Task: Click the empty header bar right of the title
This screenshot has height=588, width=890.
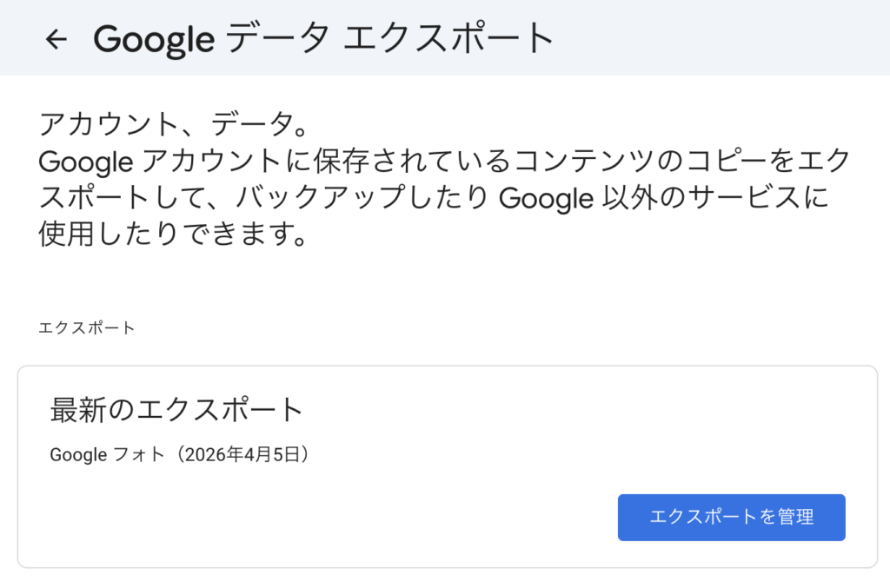Action: tap(721, 39)
